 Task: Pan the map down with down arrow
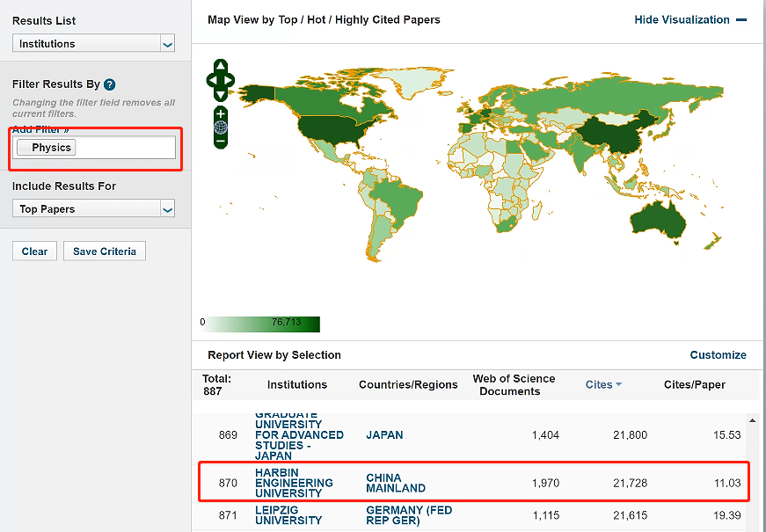point(220,95)
